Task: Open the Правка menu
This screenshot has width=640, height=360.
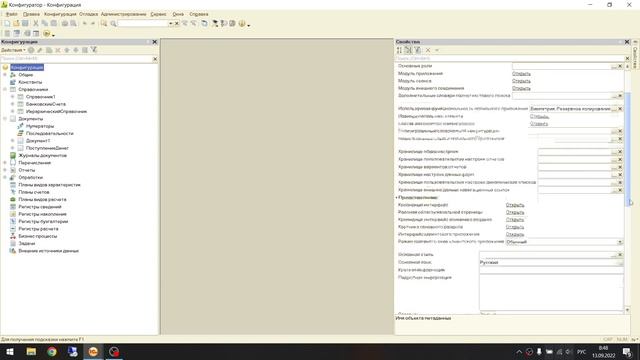Action: coord(31,14)
